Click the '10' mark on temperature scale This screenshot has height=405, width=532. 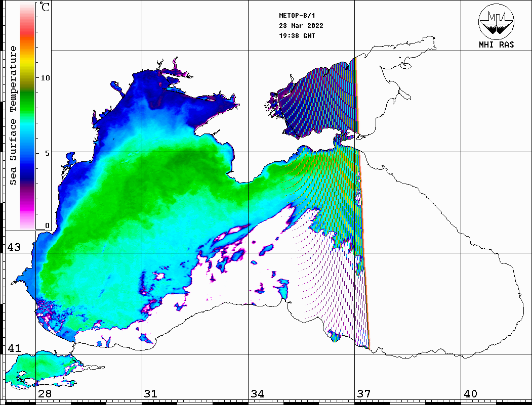[x=45, y=78]
